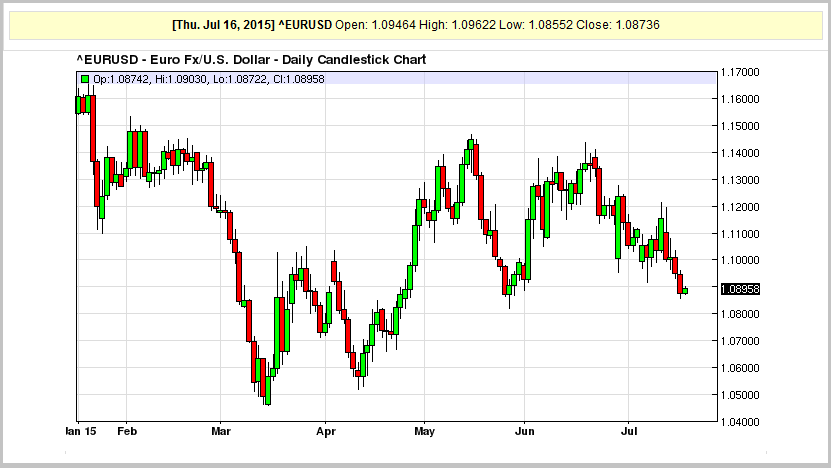
Task: Click the 1.16000 price axis label
Action: (x=740, y=99)
